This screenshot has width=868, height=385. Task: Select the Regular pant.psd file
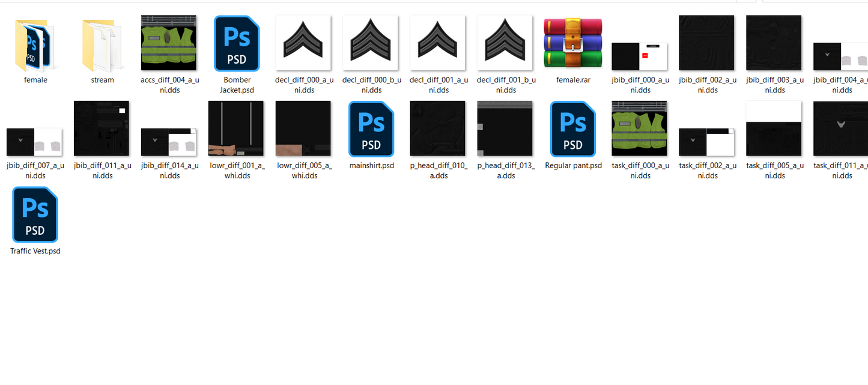(x=573, y=129)
